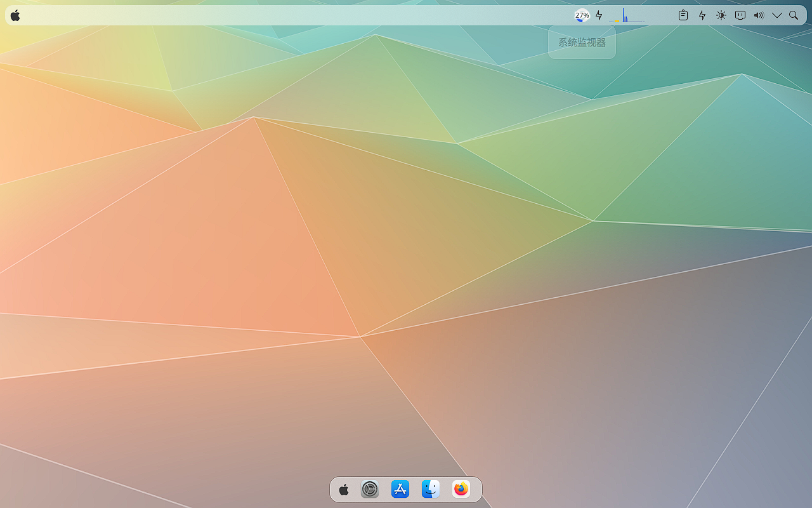Click the magnifier search icon in the top panel
Screen dimensions: 812x508
click(794, 15)
